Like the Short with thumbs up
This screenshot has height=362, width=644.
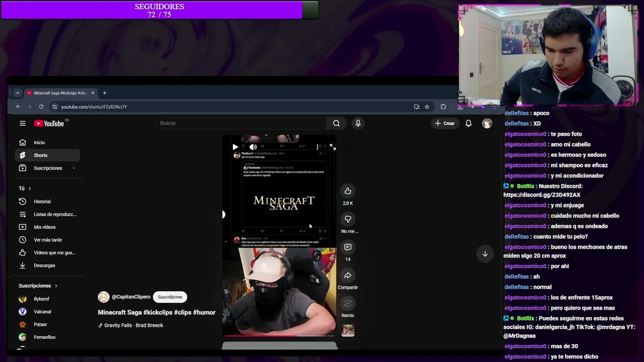click(x=348, y=191)
